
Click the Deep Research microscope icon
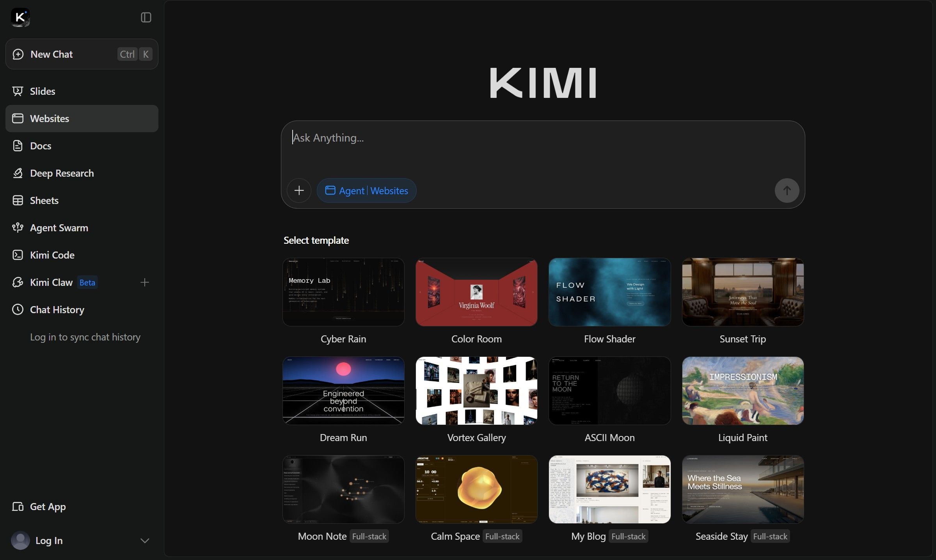[x=18, y=173]
